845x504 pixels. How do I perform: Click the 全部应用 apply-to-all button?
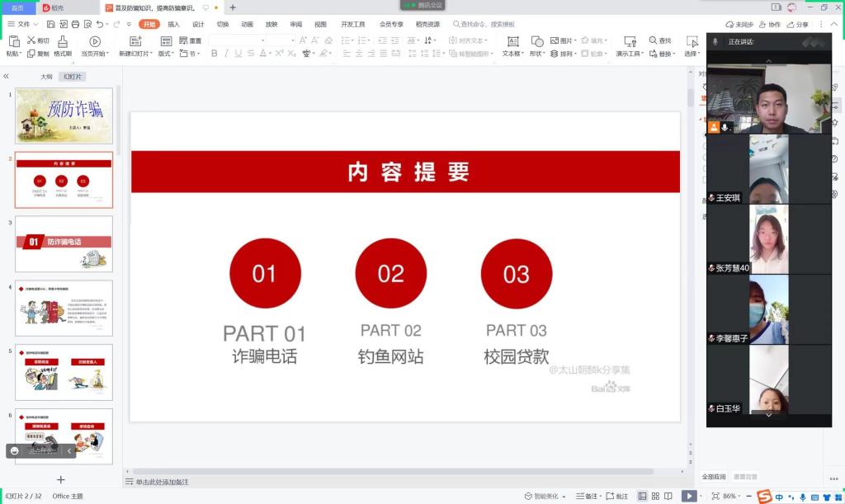714,477
